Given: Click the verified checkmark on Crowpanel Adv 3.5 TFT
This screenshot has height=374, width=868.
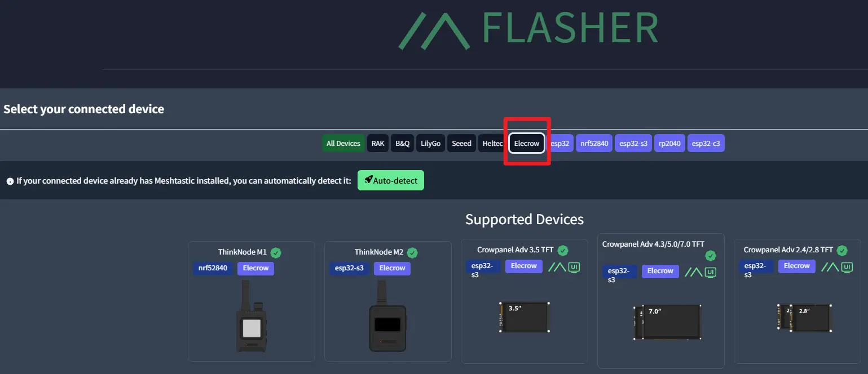Looking at the screenshot, I should pos(562,250).
